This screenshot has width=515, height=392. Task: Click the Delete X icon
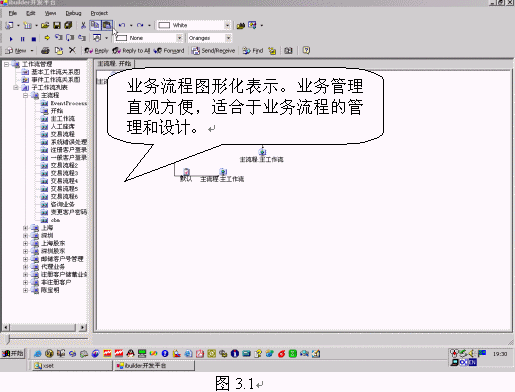72,50
